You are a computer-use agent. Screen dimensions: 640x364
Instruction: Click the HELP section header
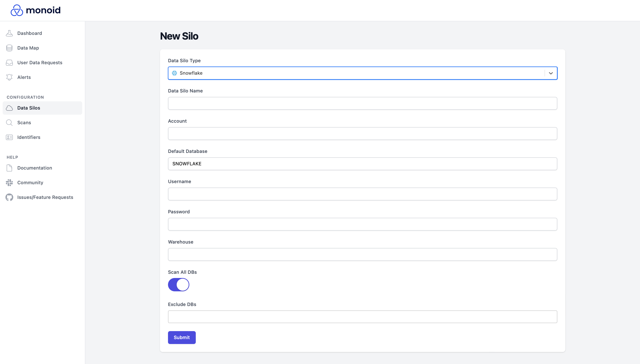click(x=12, y=157)
